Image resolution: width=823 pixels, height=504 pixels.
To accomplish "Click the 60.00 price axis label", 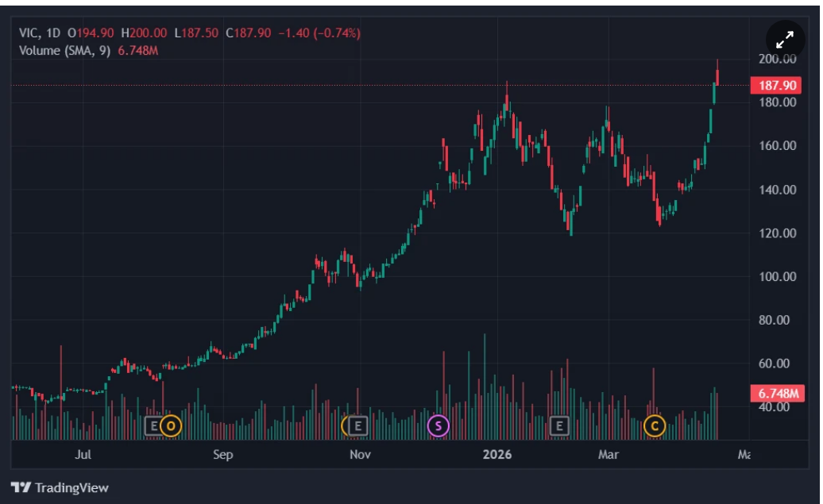I will (775, 364).
